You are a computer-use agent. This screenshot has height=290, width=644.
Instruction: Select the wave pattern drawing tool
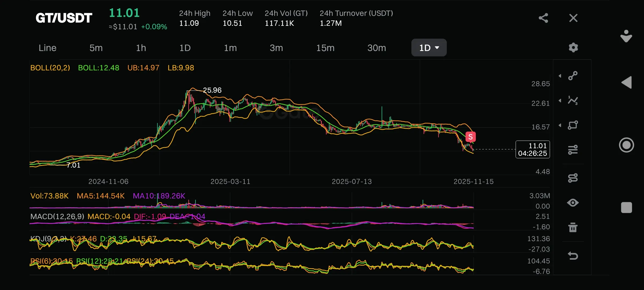click(573, 100)
